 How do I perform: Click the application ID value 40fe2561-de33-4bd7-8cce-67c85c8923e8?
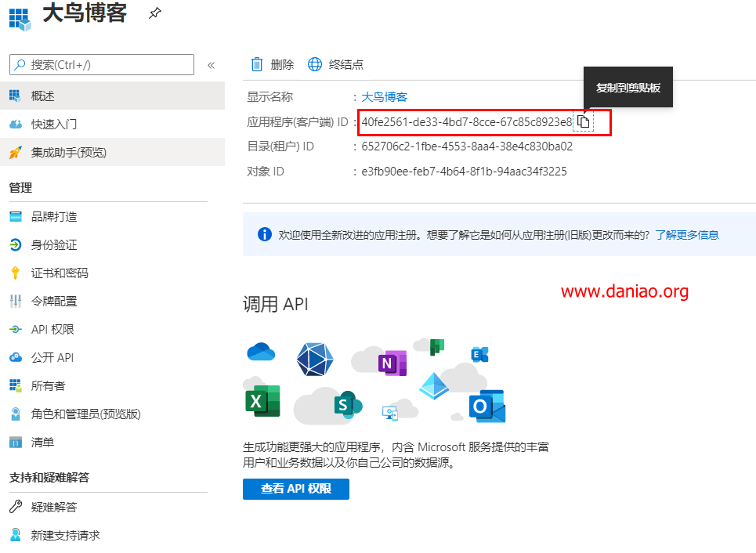coord(467,122)
